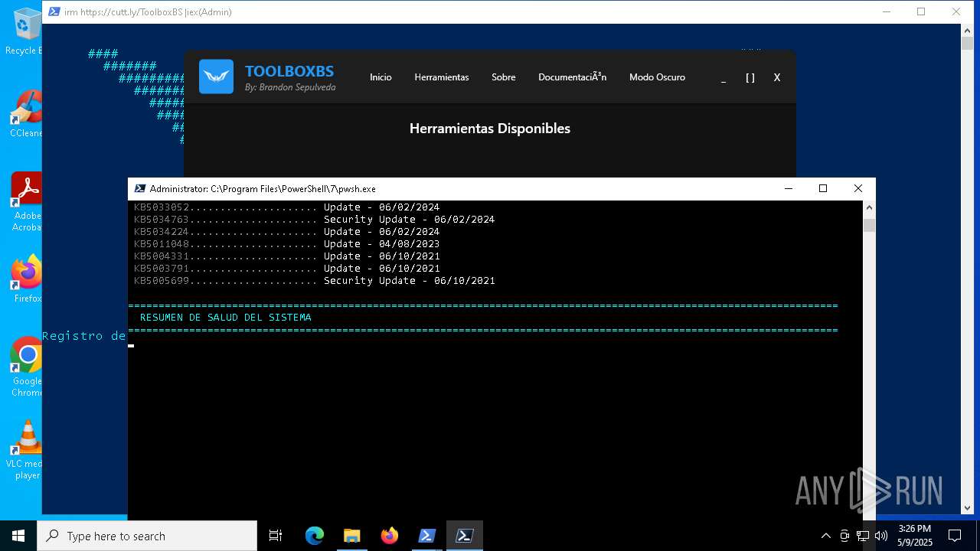Viewport: 980px width, 551px height.
Task: Open the Sobre menu item
Action: tap(504, 77)
